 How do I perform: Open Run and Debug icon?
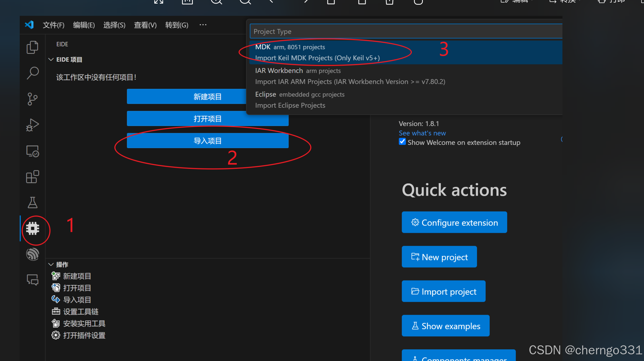click(x=32, y=125)
